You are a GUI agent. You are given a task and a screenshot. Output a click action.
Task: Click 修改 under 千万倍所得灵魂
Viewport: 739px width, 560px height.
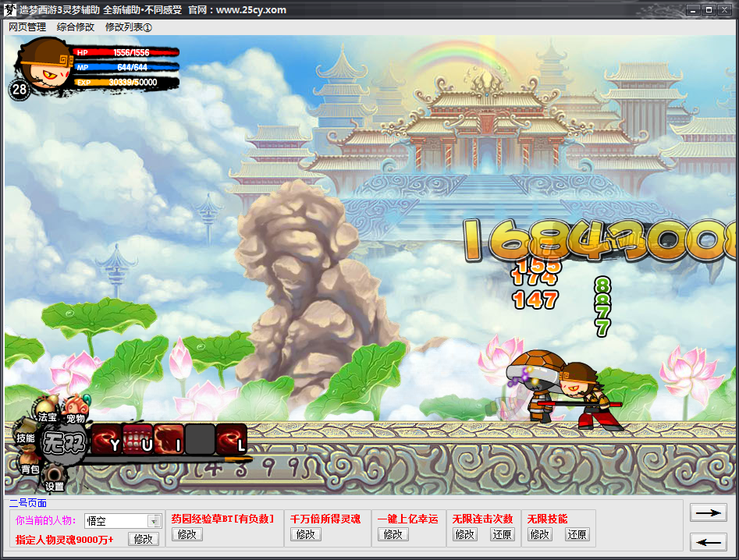coord(306,534)
